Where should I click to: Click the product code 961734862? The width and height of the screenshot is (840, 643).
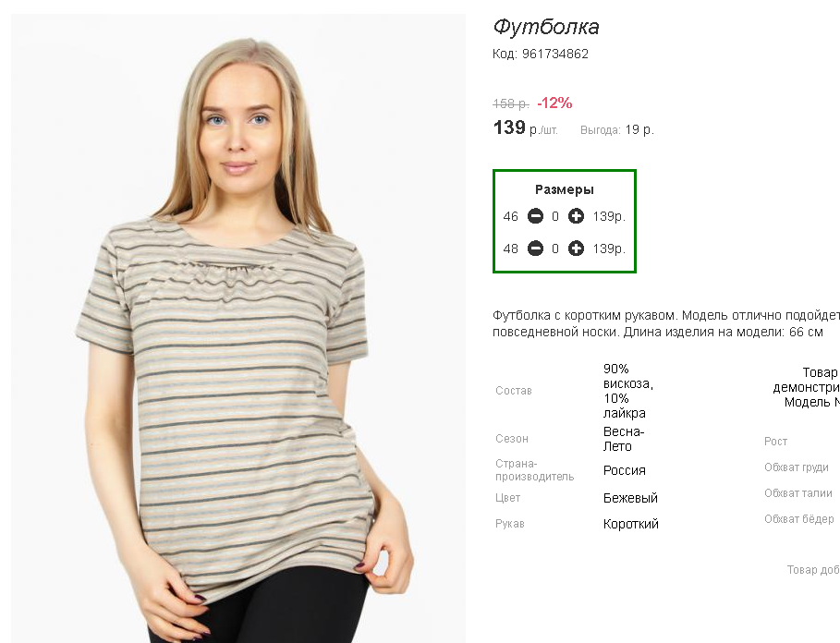click(x=555, y=55)
